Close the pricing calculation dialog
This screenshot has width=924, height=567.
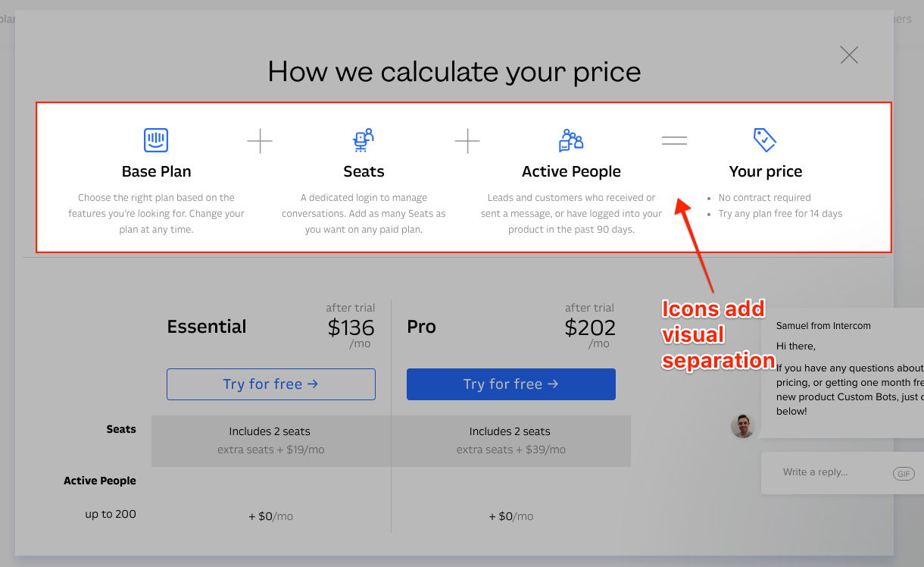(x=849, y=55)
